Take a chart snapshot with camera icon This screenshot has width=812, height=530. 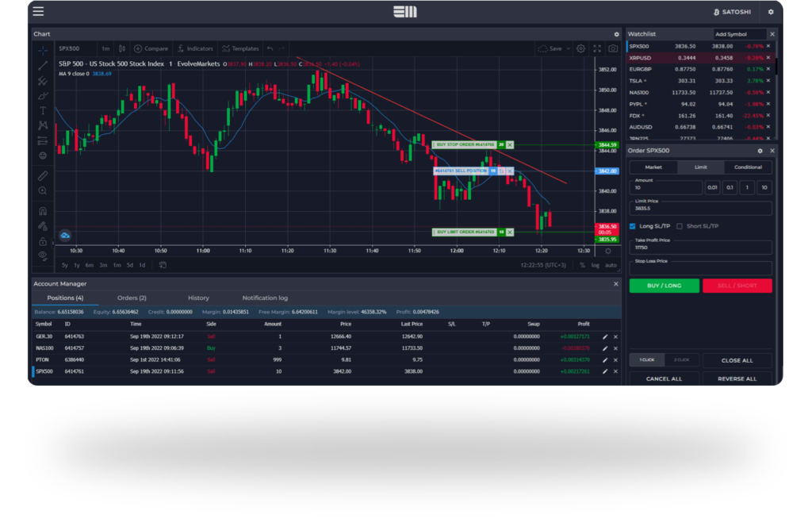pos(612,48)
